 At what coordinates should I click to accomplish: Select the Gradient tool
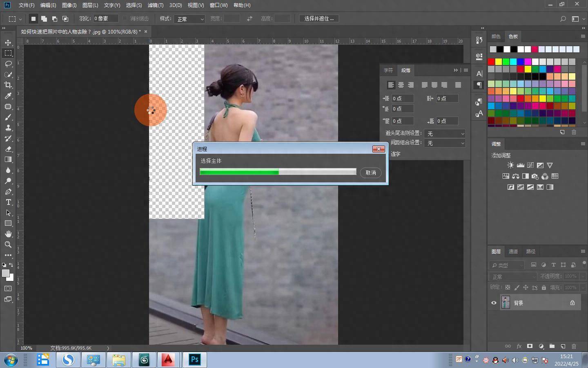[8, 159]
